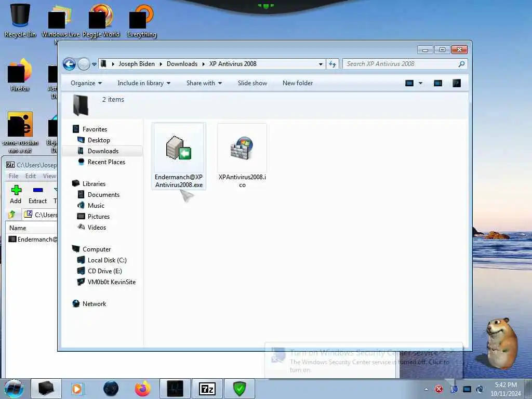
Task: Select Favorites in navigation pane
Action: coord(95,129)
